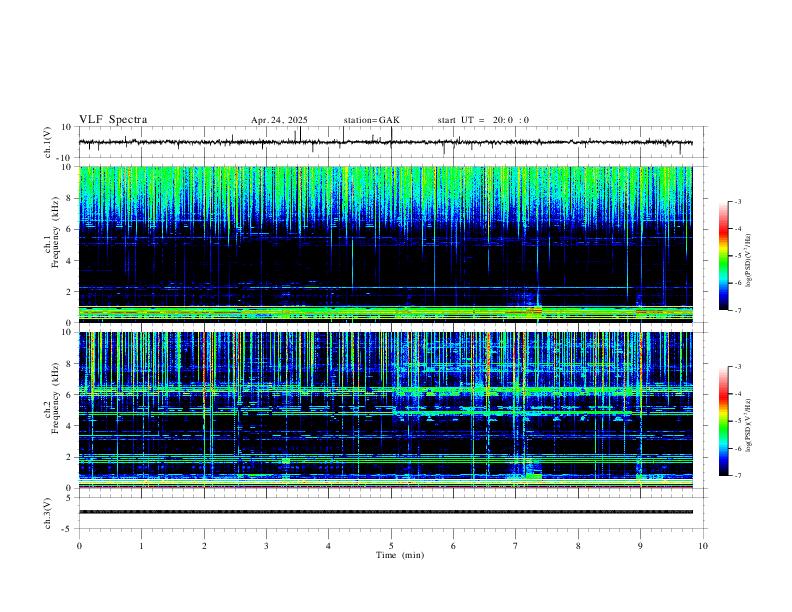Image resolution: width=792 pixels, height=612 pixels.
Task: Click the "Time (min)" axis title
Action: (400, 555)
